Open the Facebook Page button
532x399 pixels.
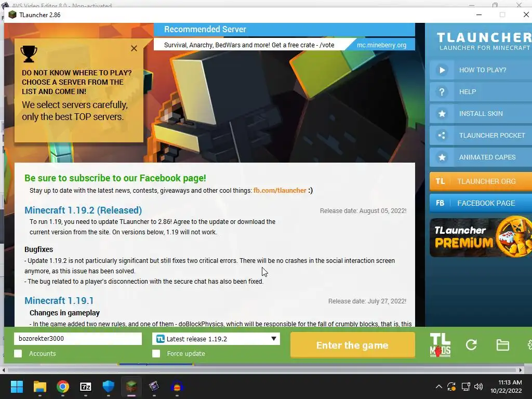coord(481,203)
